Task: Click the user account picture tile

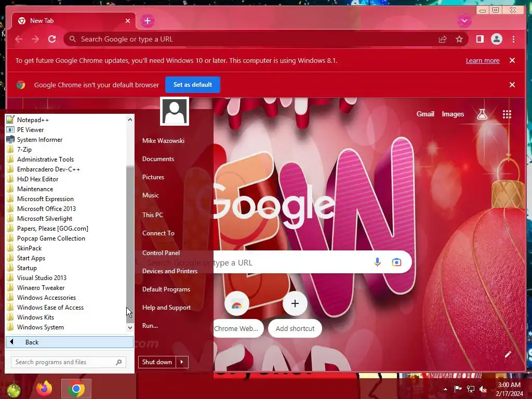Action: (175, 111)
